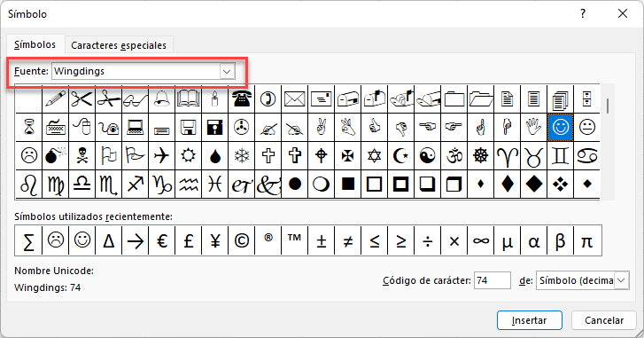Pick the Pisces zodiac symbol
The image size is (644, 338).
(214, 185)
